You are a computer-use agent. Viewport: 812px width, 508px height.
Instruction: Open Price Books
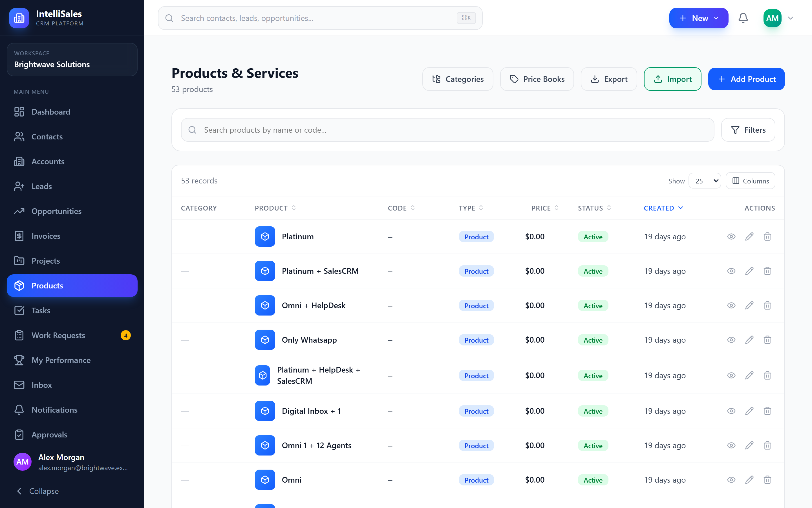537,79
